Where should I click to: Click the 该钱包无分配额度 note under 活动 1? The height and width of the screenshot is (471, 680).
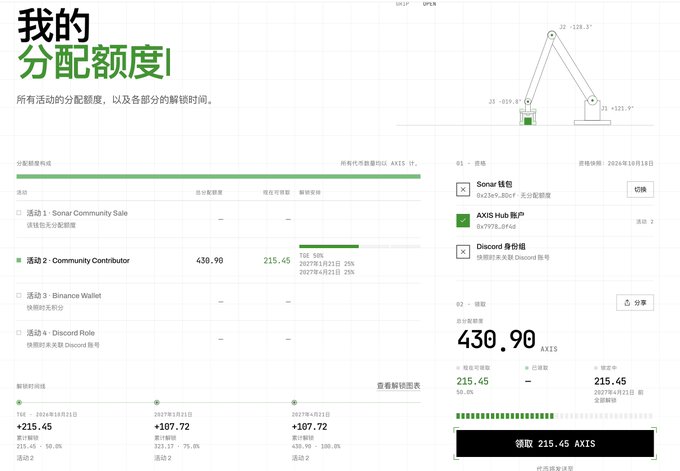click(x=51, y=225)
